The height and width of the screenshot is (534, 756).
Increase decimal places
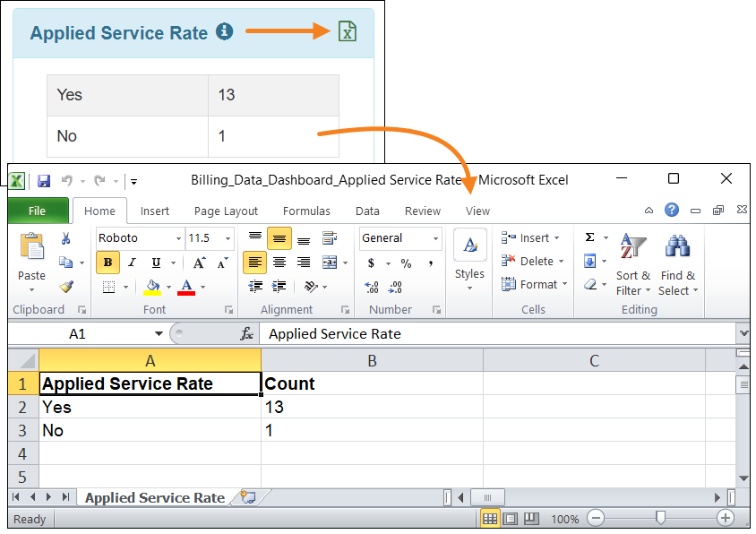371,287
